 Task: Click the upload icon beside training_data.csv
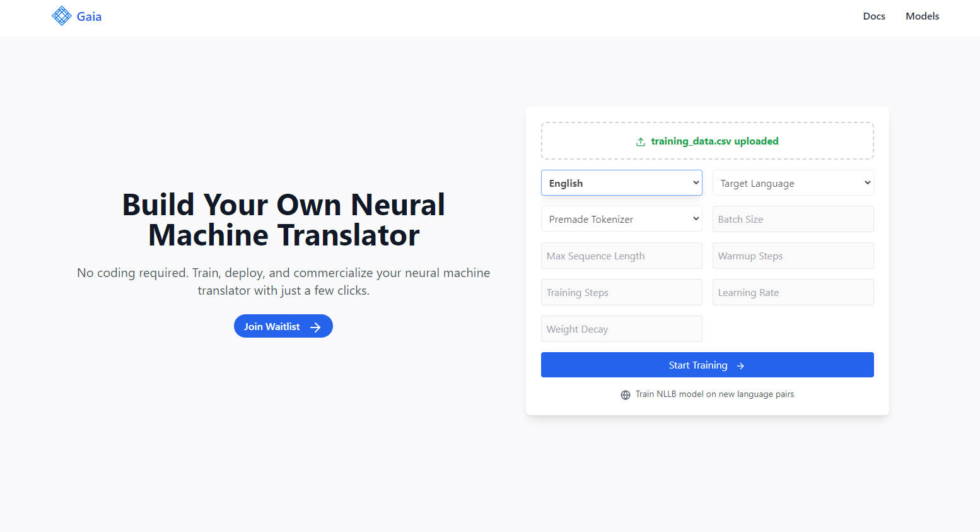(x=640, y=142)
